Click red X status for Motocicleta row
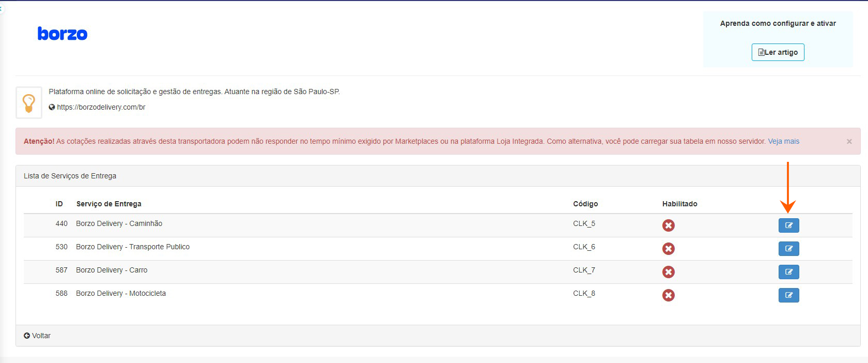868x363 pixels. [668, 295]
